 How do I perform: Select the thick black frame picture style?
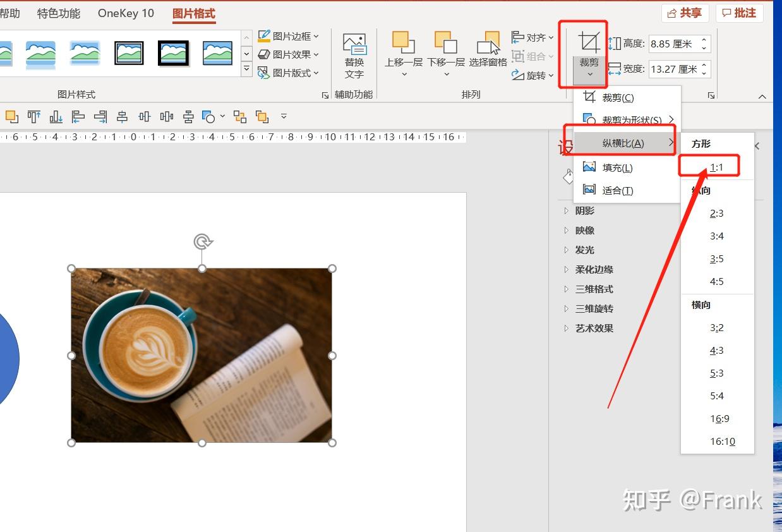pyautogui.click(x=173, y=53)
